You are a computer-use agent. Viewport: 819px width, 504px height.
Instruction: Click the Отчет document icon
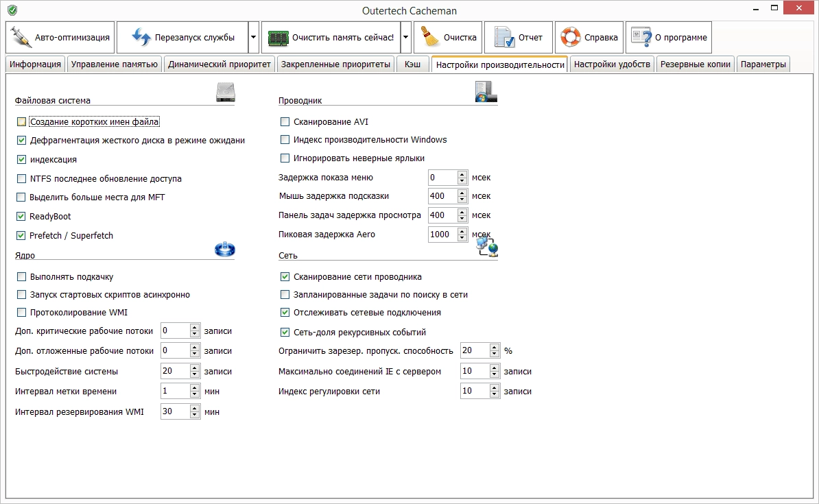[505, 37]
